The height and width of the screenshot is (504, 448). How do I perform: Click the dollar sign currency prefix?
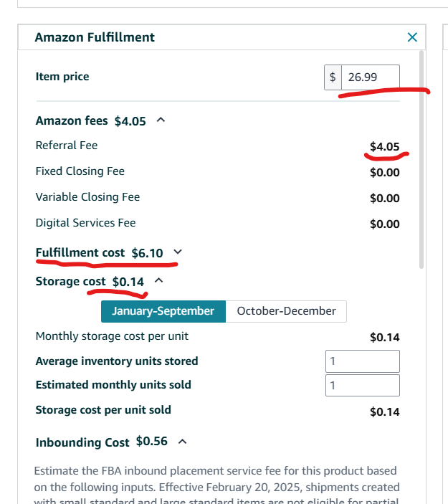[333, 77]
